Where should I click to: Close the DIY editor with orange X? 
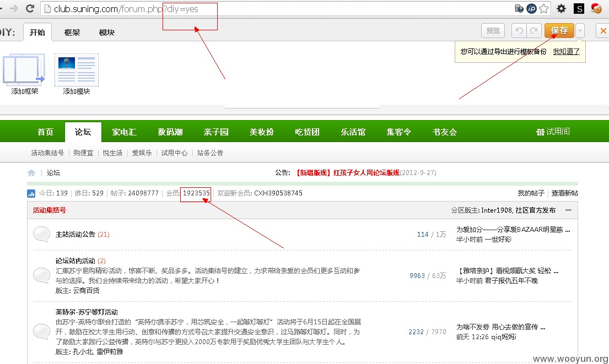[x=603, y=31]
